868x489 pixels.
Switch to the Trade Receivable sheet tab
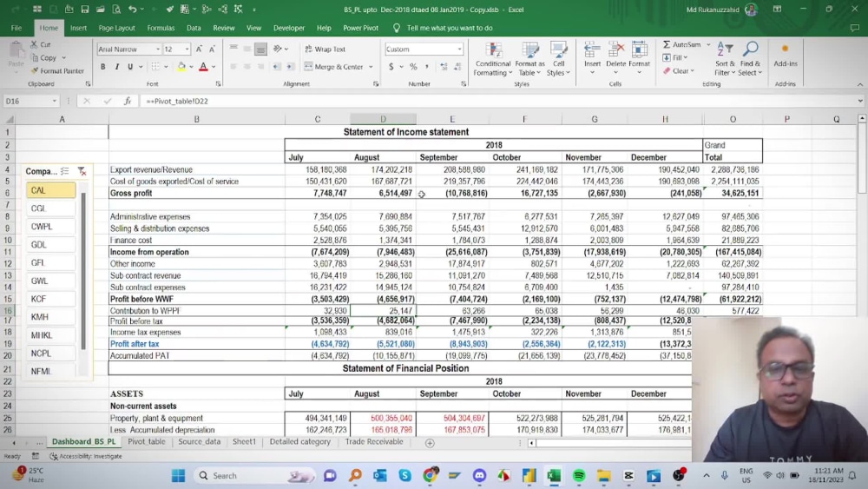374,442
